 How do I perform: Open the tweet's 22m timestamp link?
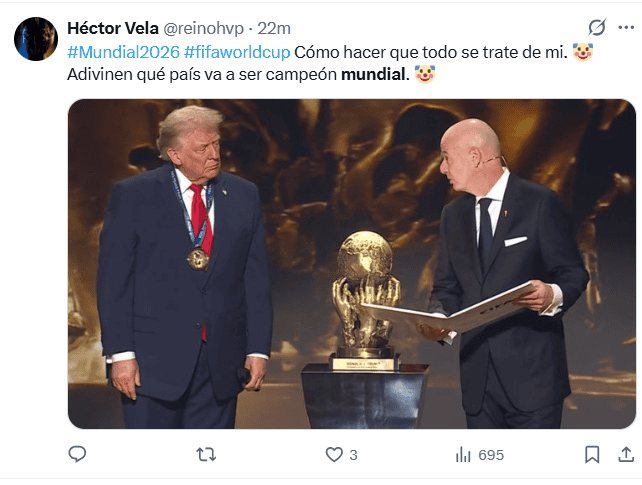274,29
